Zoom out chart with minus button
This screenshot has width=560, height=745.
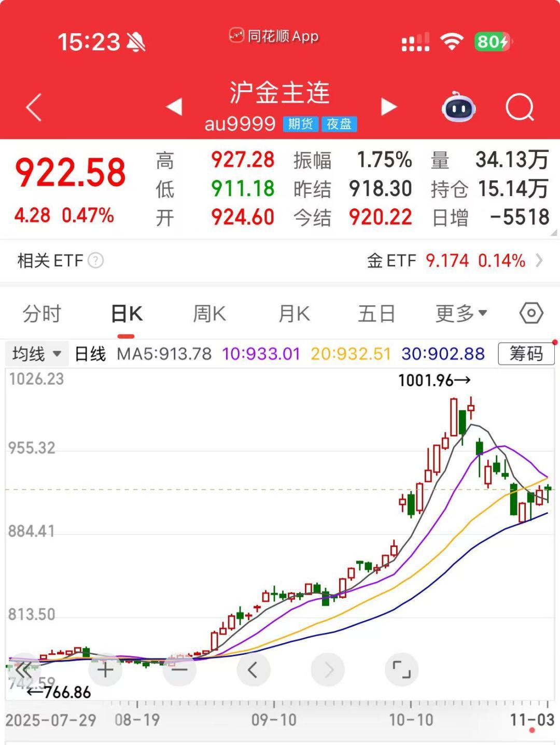[x=179, y=670]
